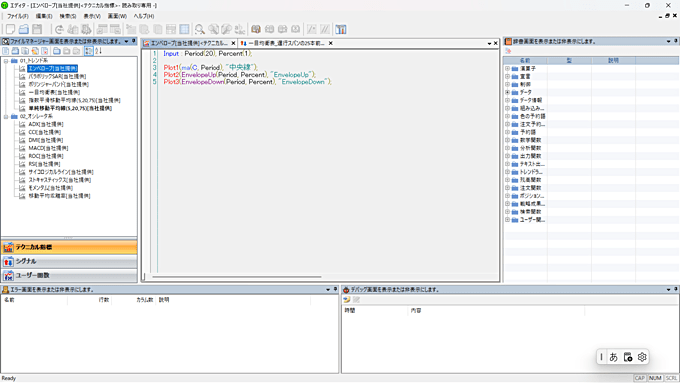Select the 予約語 dictionary folder row

pyautogui.click(x=528, y=132)
